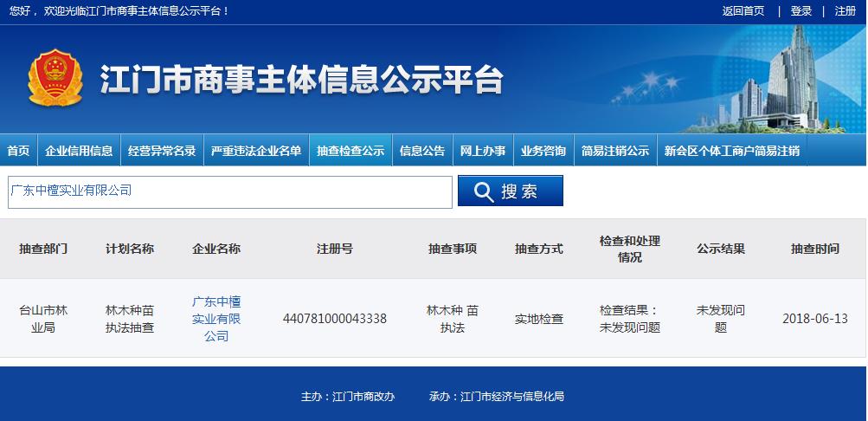Open the 首页 navigation tab
The width and height of the screenshot is (868, 421).
[x=18, y=151]
